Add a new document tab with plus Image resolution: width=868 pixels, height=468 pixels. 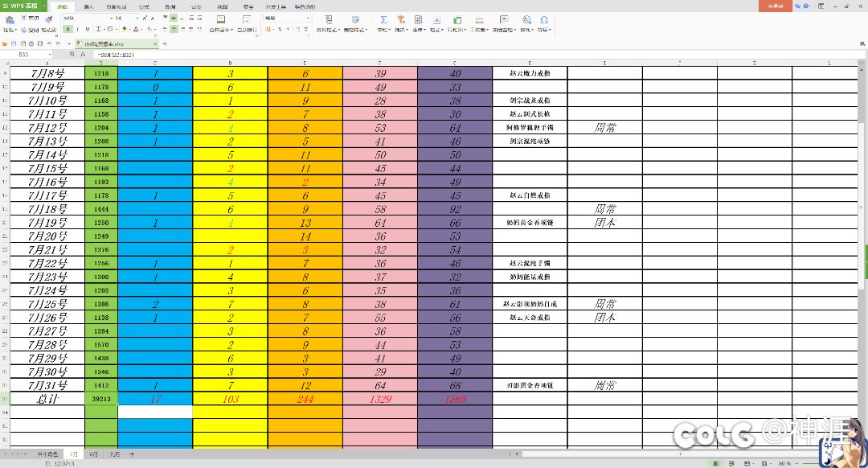coord(165,43)
